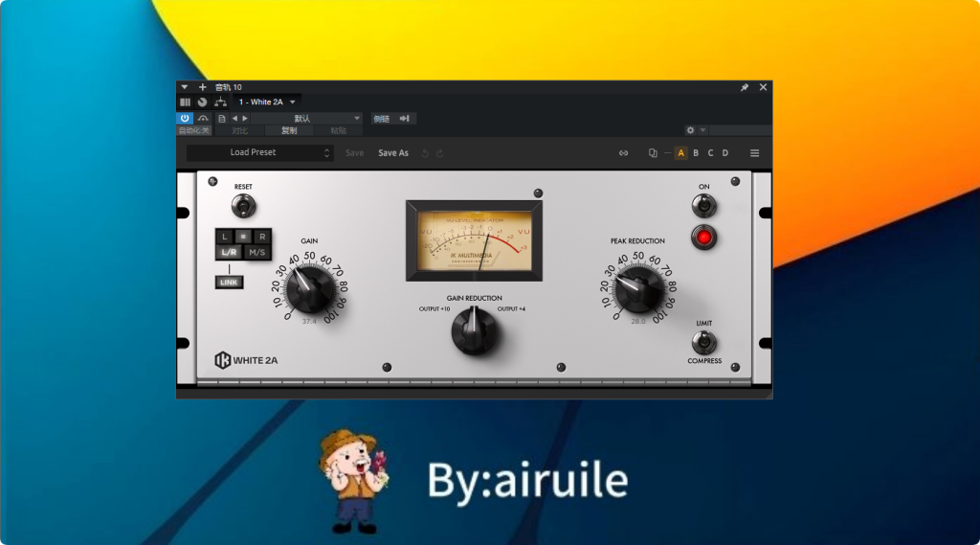980x545 pixels.
Task: Click the red power indicator lamp
Action: point(703,238)
